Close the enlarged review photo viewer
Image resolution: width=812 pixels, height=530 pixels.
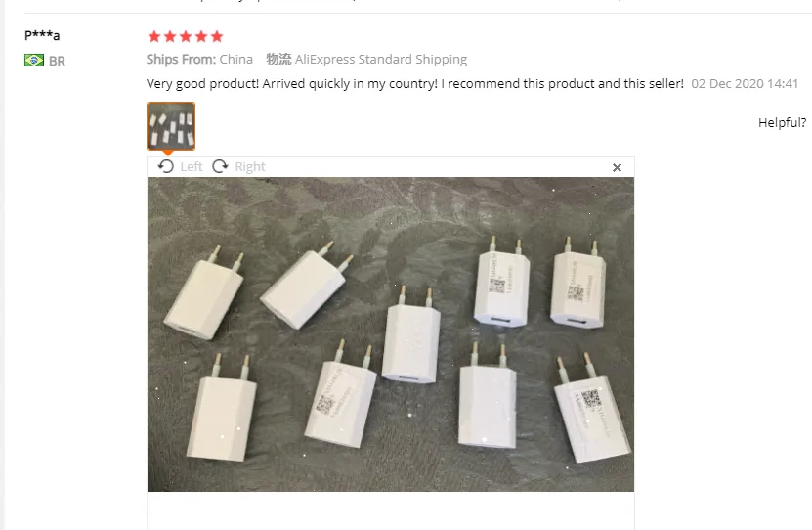click(617, 167)
